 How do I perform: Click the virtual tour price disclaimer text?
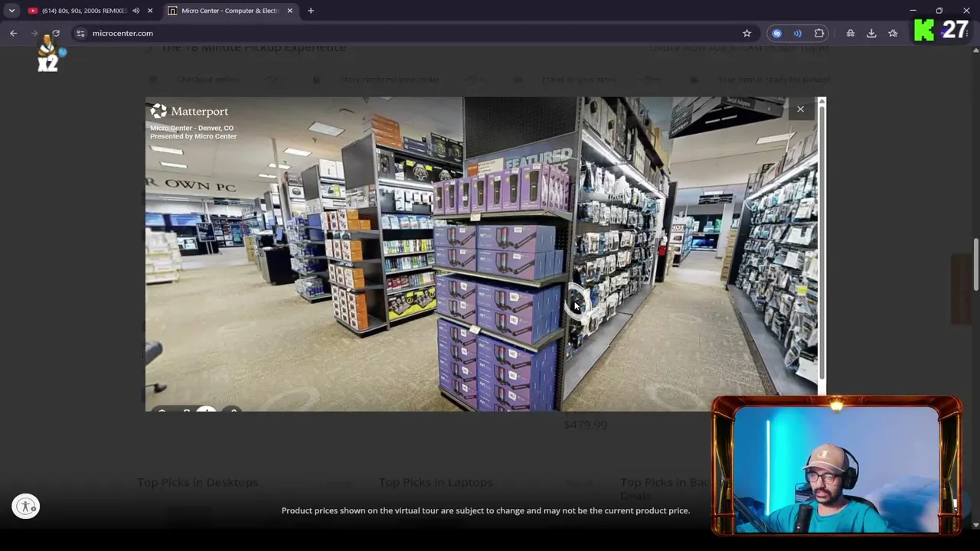(485, 510)
